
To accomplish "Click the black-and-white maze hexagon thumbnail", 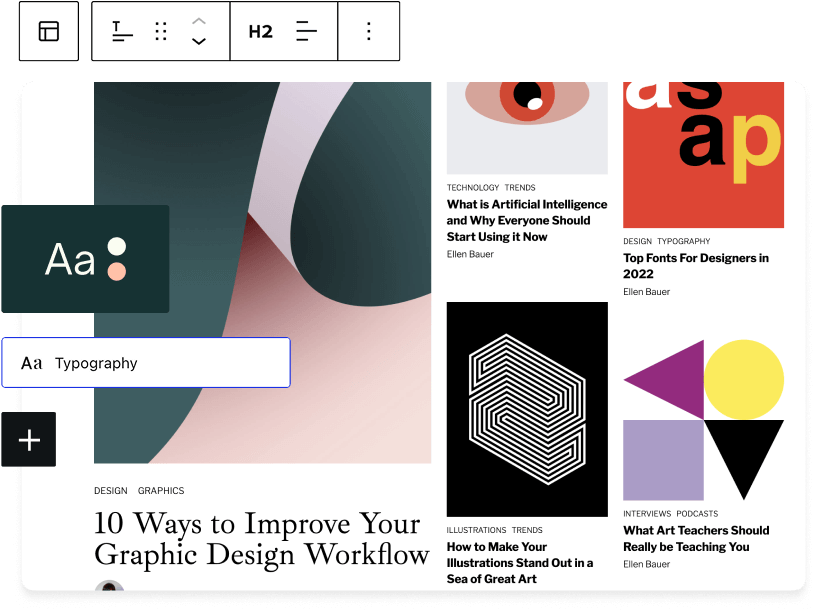I will [x=527, y=409].
